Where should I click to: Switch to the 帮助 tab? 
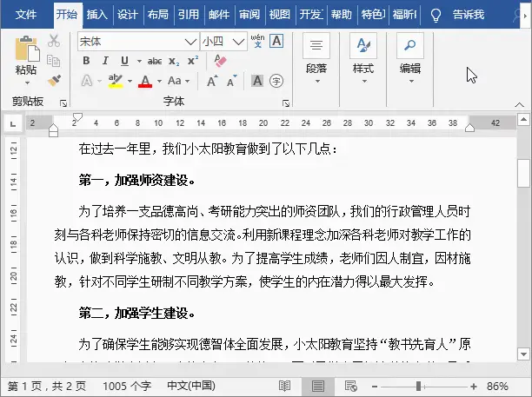pyautogui.click(x=342, y=15)
